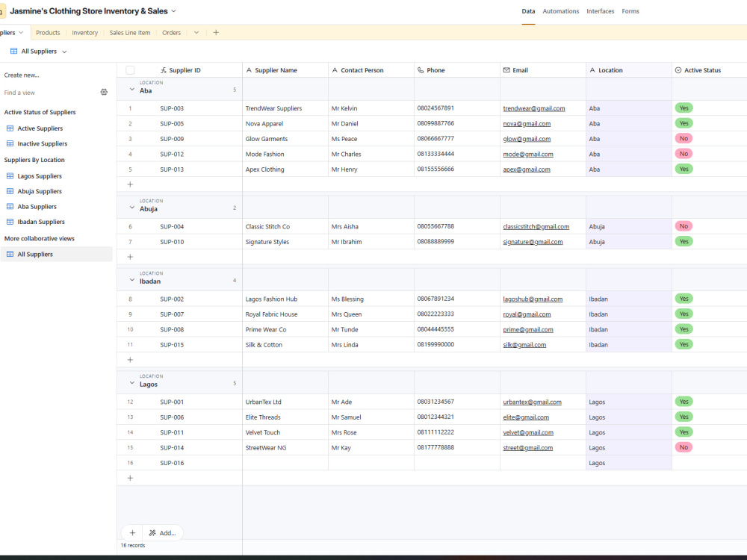Tick the select-all records checkbox
Image resolution: width=747 pixels, height=560 pixels.
pyautogui.click(x=130, y=70)
